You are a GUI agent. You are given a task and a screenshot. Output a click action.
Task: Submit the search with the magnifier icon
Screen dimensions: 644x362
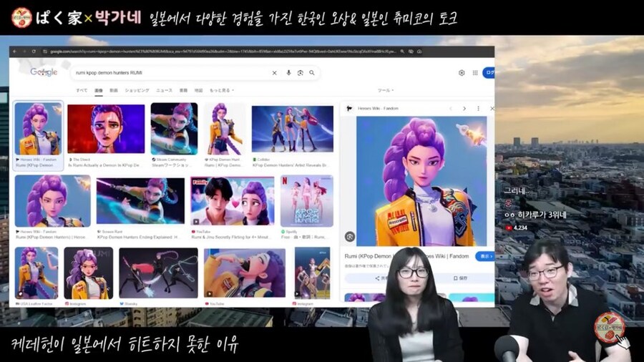tap(312, 73)
